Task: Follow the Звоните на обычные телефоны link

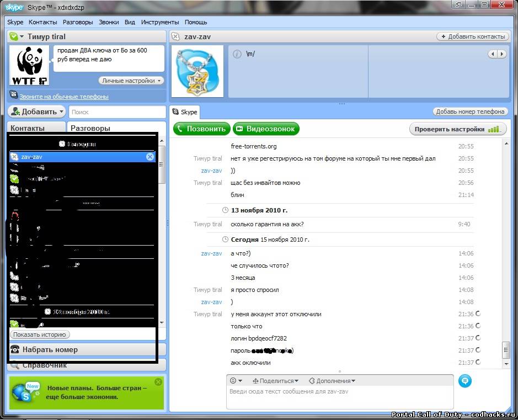Action: pyautogui.click(x=64, y=97)
